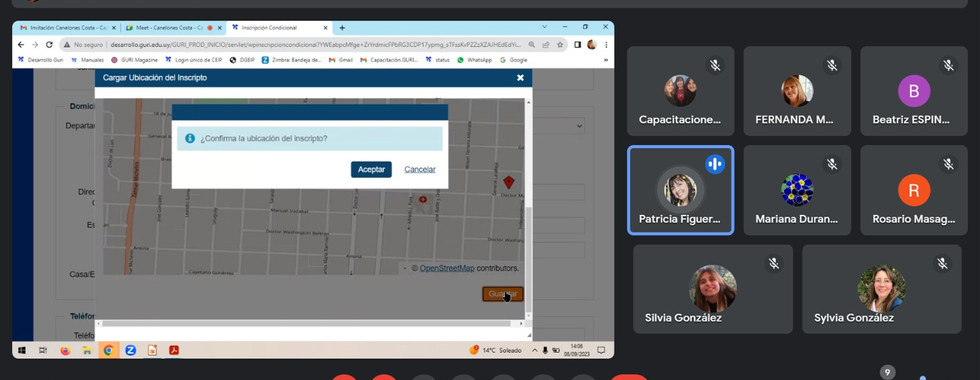The height and width of the screenshot is (380, 980).
Task: Open the tab search dropdown in Chrome
Action: click(x=544, y=27)
